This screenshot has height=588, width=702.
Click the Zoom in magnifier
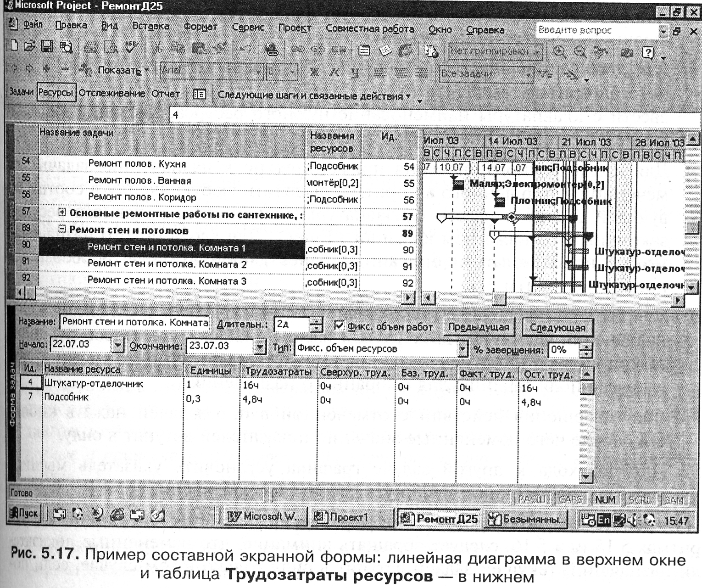coord(559,52)
